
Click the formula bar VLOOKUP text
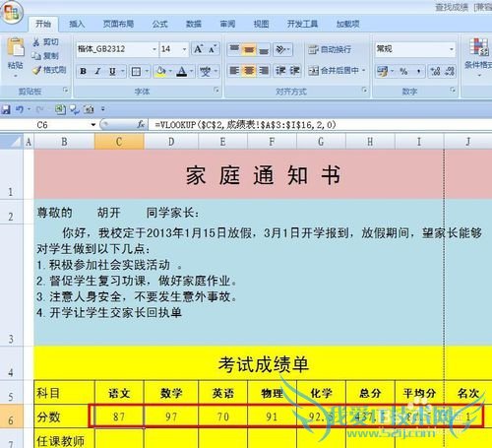tap(245, 125)
